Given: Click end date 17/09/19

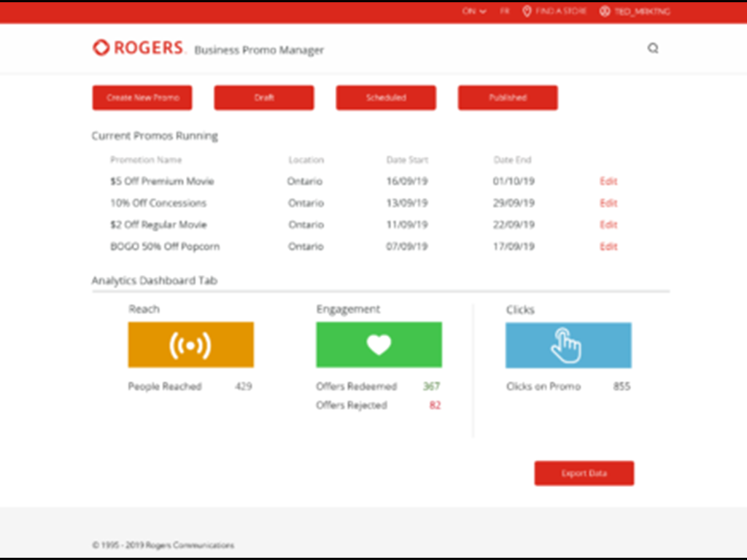Looking at the screenshot, I should [514, 246].
